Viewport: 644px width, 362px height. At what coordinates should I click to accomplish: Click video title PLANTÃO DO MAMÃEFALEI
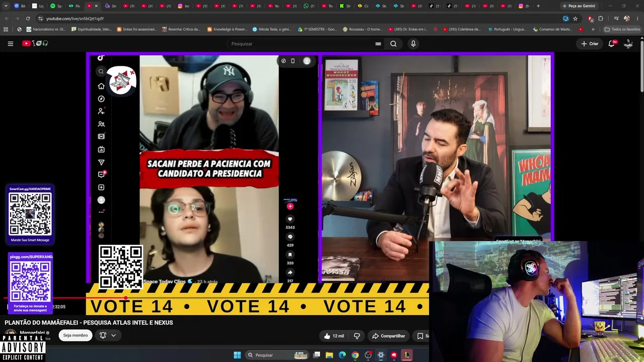click(x=89, y=323)
